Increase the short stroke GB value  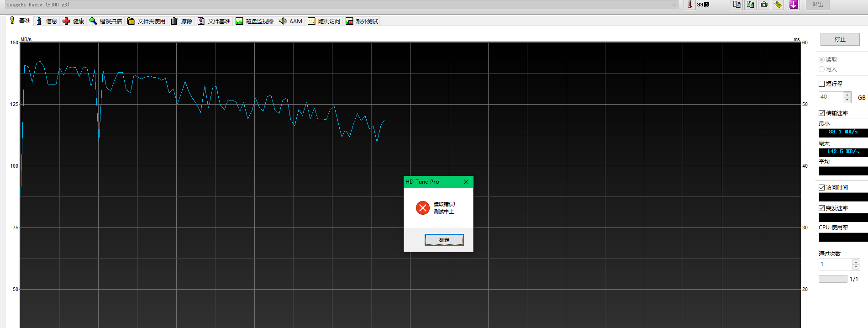pos(847,95)
